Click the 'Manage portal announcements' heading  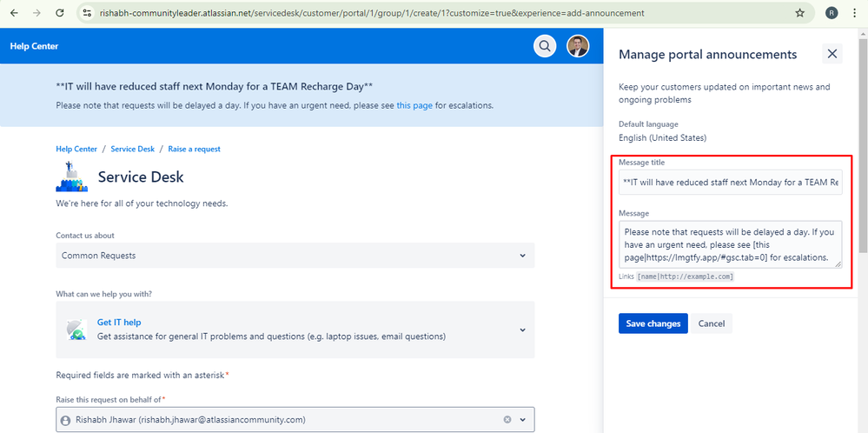[x=708, y=54]
